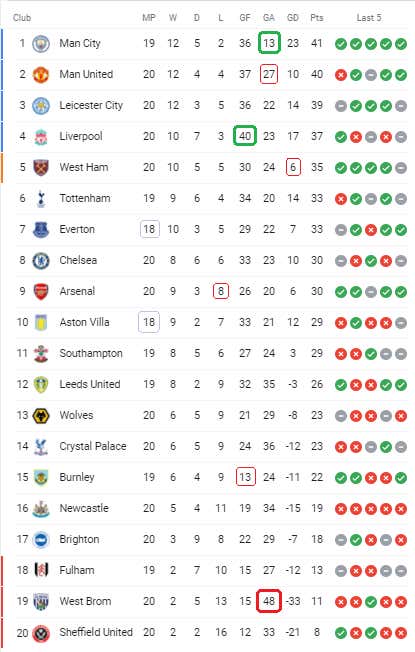
Task: Click the Sheffield United club crest
Action: (x=41, y=633)
